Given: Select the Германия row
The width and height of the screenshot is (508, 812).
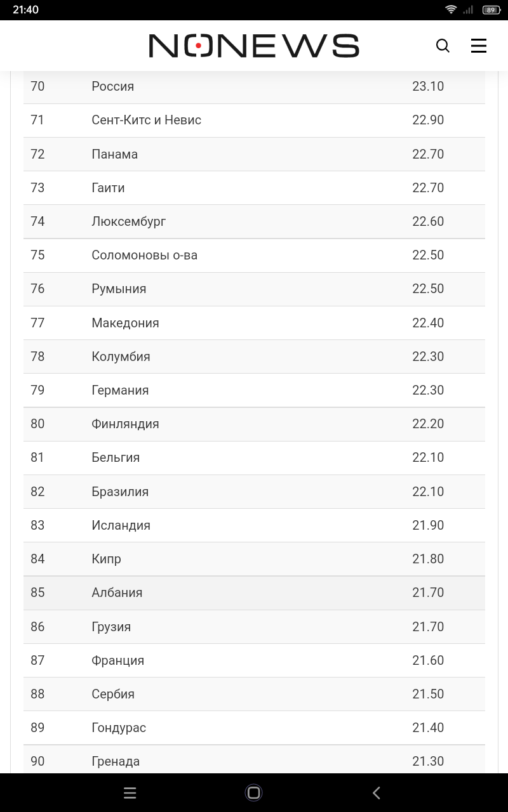Looking at the screenshot, I should point(254,390).
